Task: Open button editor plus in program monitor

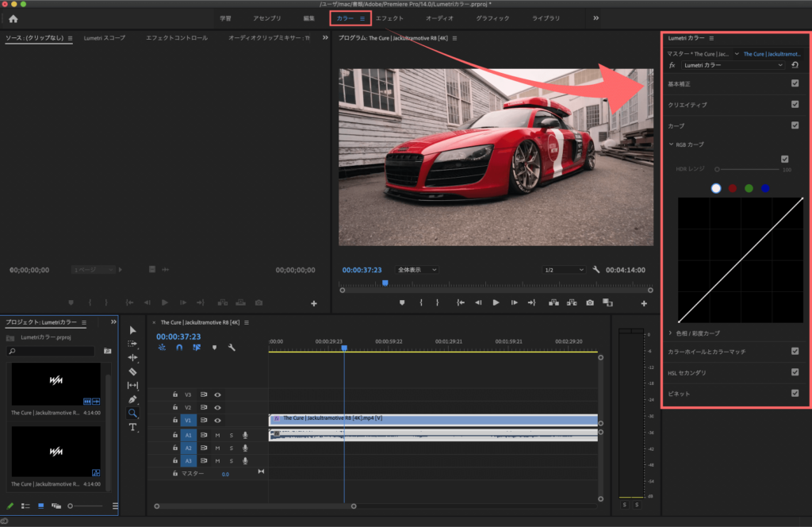Action: [644, 304]
